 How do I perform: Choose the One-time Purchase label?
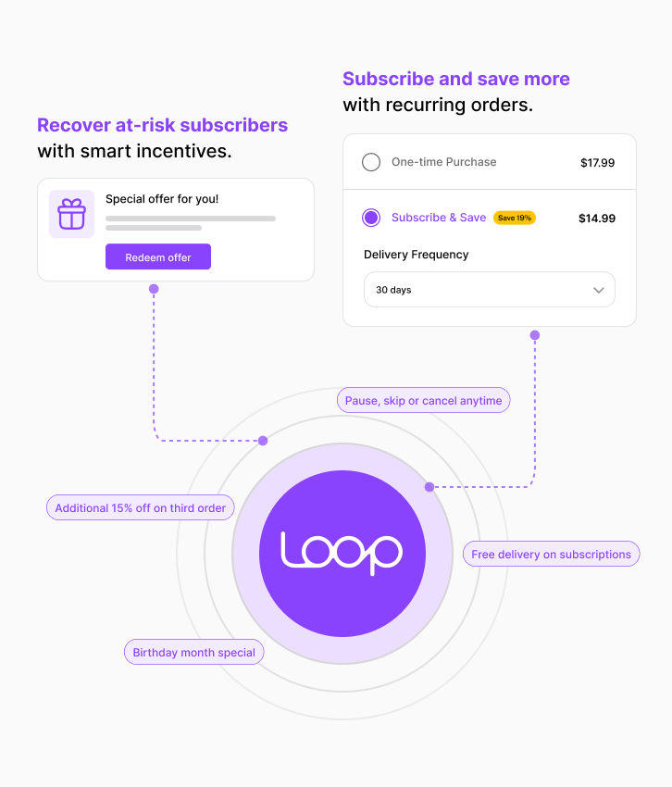[x=444, y=162]
